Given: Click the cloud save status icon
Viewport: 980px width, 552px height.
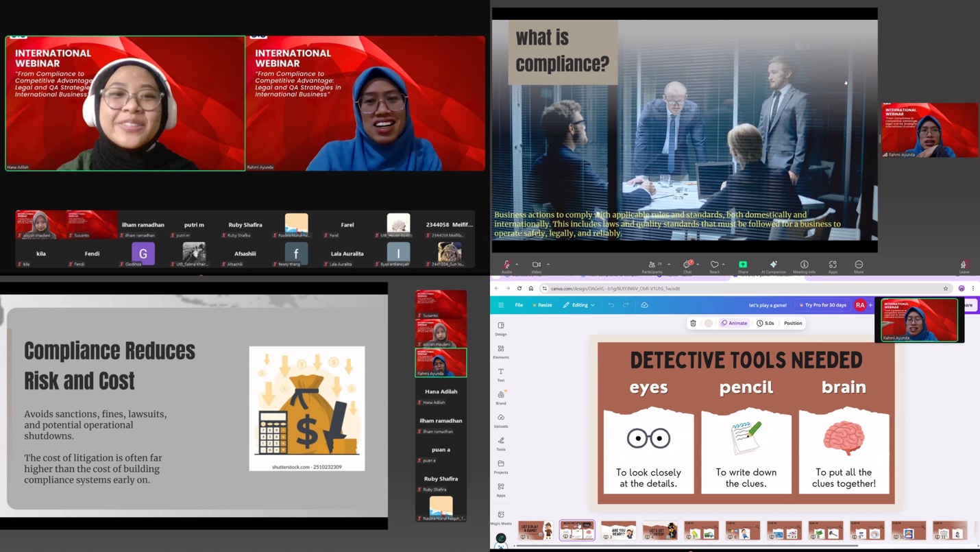Looking at the screenshot, I should click(x=644, y=305).
